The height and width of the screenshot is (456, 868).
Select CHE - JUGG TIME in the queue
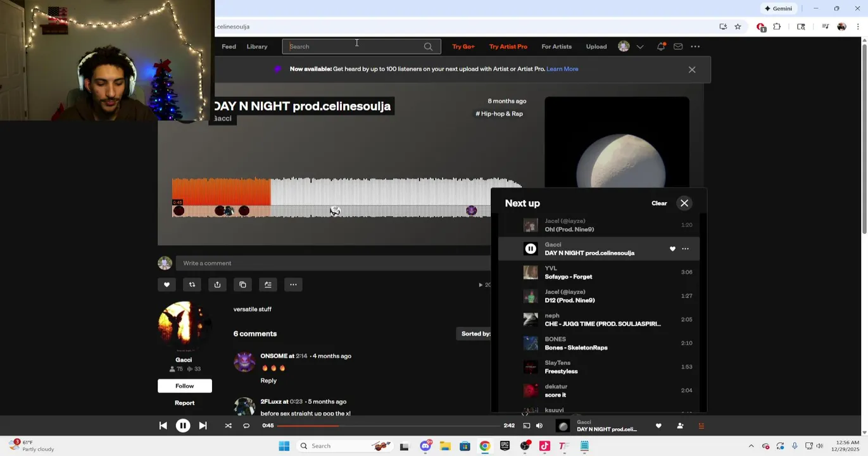pyautogui.click(x=599, y=320)
